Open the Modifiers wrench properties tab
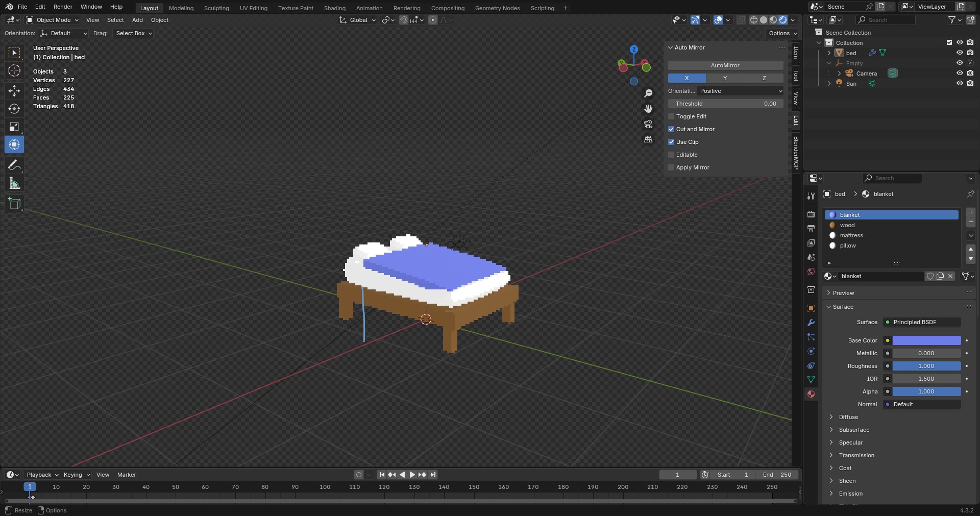Viewport: 980px width, 516px height. click(811, 323)
